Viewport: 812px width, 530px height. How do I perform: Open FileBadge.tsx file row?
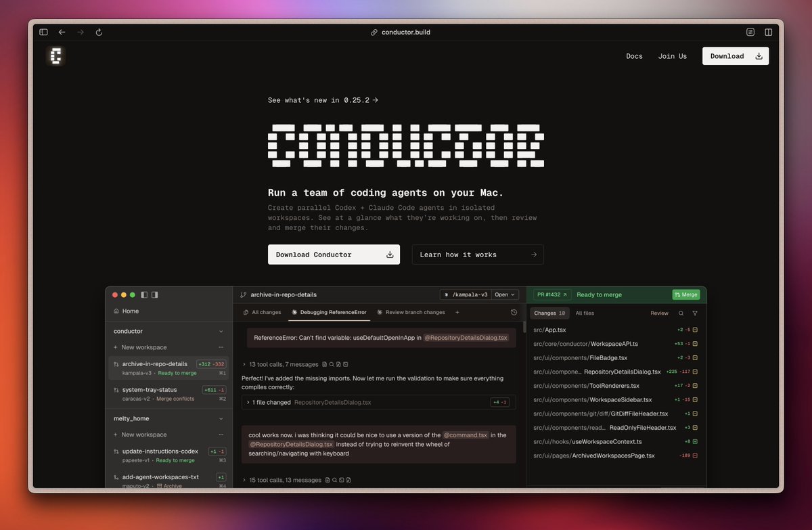616,358
